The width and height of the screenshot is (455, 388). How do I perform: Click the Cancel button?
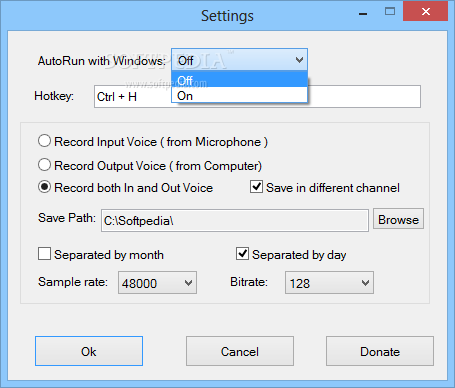240,351
